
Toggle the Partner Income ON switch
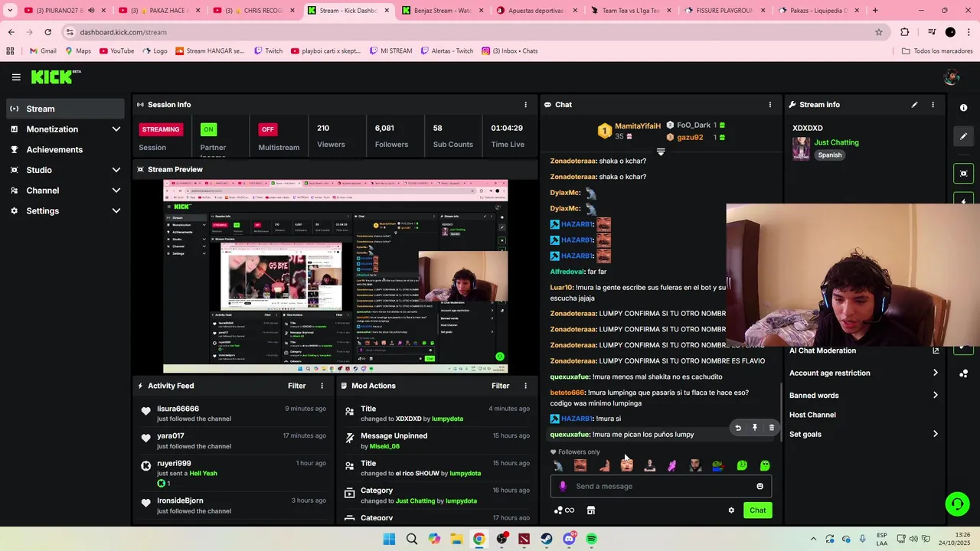point(208,129)
